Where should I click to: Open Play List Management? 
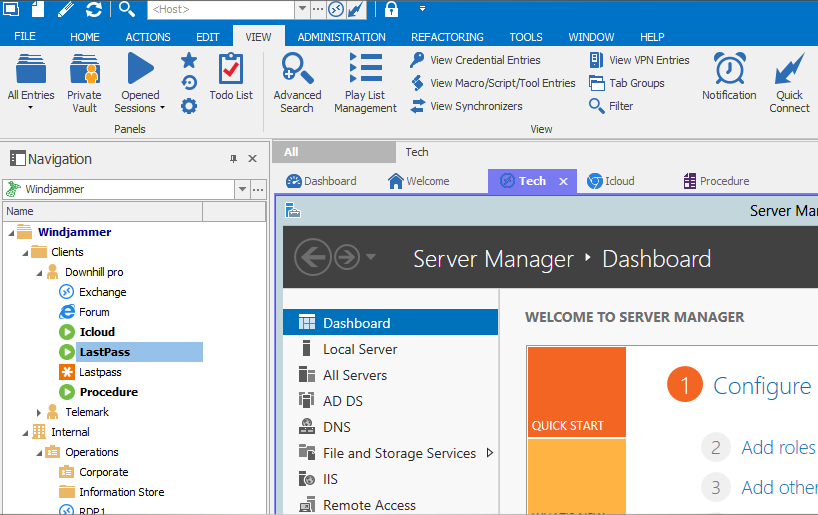[x=365, y=81]
